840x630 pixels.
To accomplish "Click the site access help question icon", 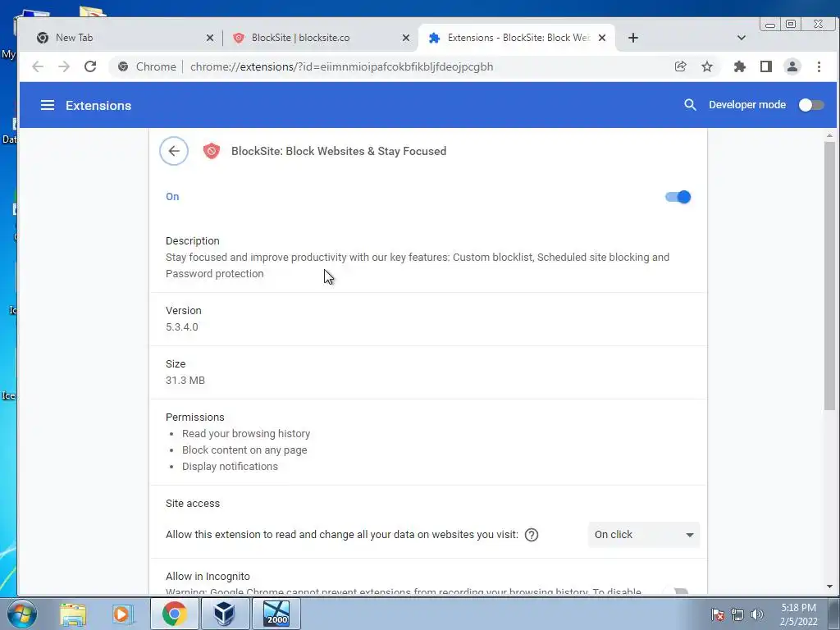I will click(532, 535).
